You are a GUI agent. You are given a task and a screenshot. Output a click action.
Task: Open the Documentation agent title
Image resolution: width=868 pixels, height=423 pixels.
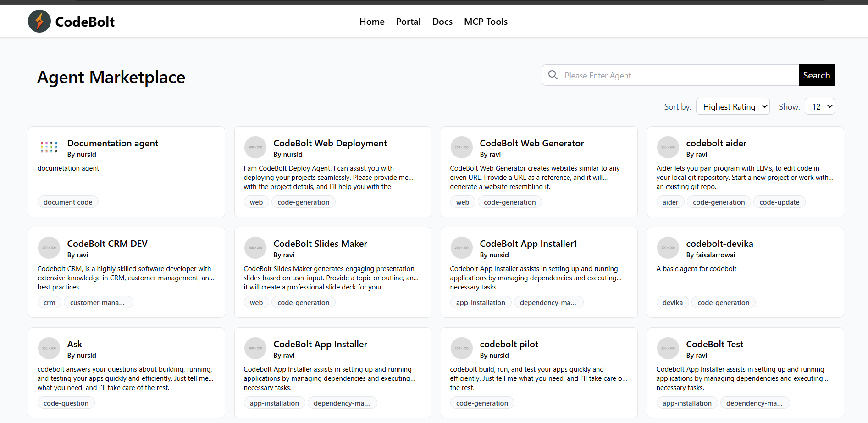[x=113, y=143]
